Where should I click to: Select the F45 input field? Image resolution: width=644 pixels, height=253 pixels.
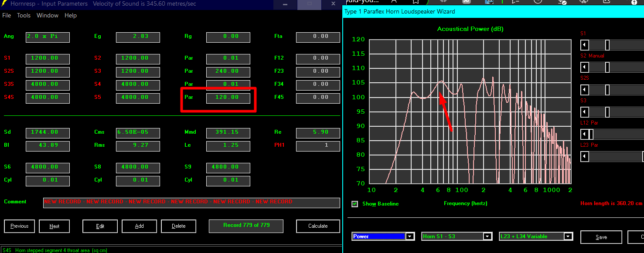(318, 98)
